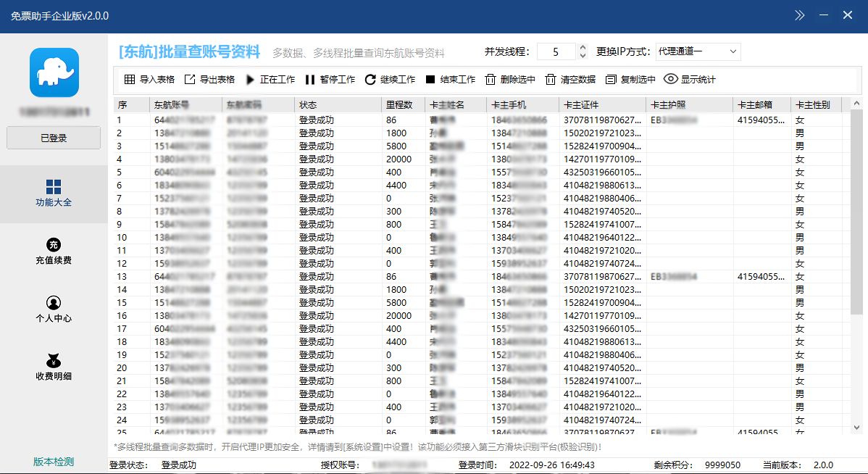Click the 暂停工作 pause icon

(310, 80)
